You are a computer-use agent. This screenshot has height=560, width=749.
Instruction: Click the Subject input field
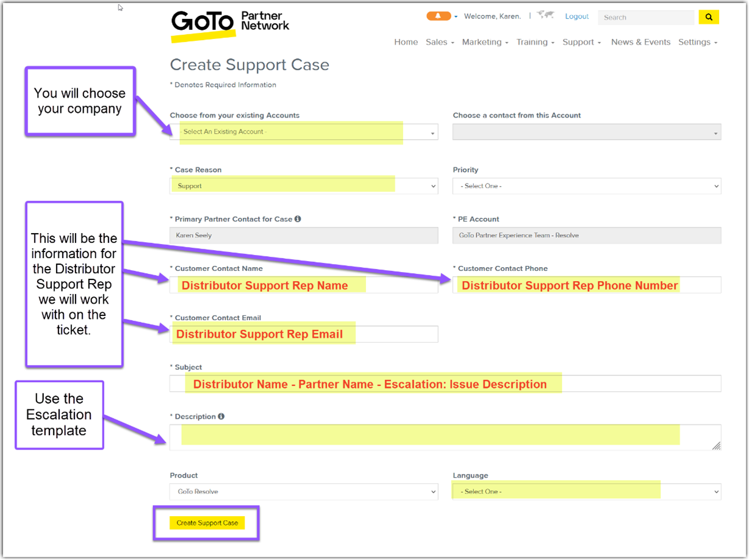(445, 384)
